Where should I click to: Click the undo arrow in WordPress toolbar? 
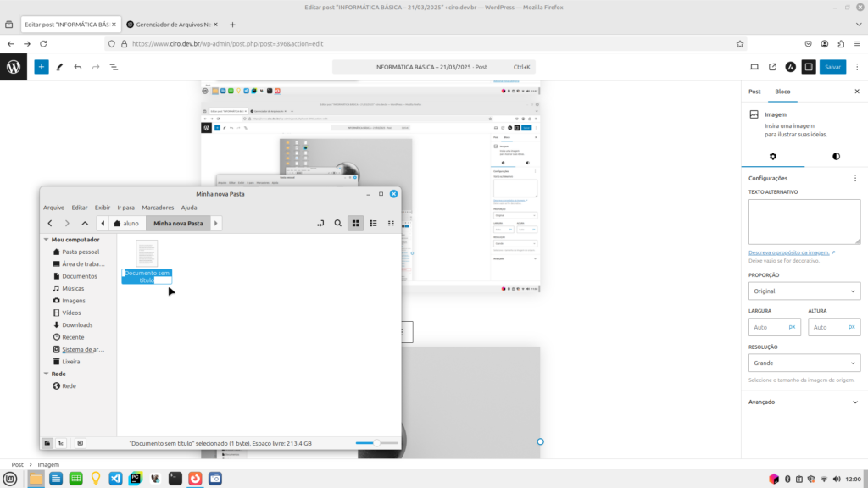point(78,66)
